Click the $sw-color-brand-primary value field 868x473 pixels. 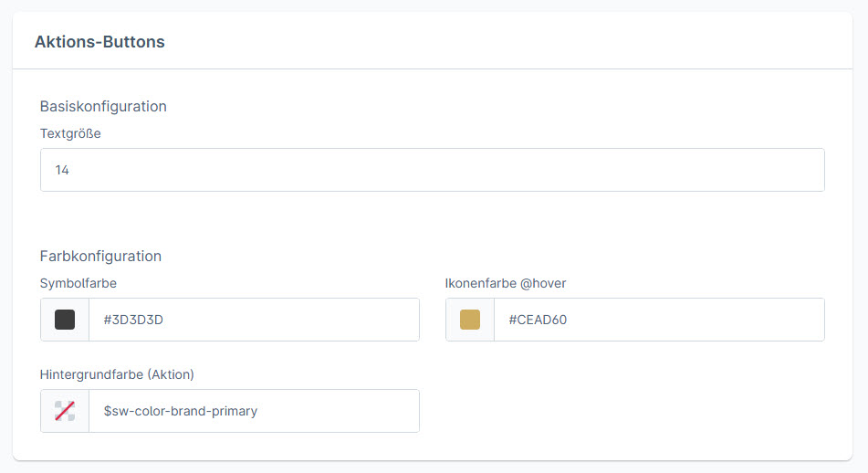pyautogui.click(x=253, y=411)
